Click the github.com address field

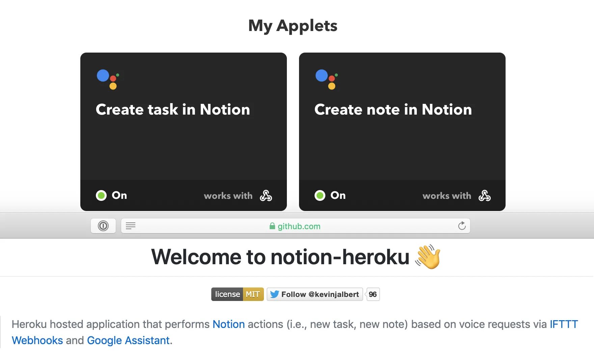click(x=295, y=226)
